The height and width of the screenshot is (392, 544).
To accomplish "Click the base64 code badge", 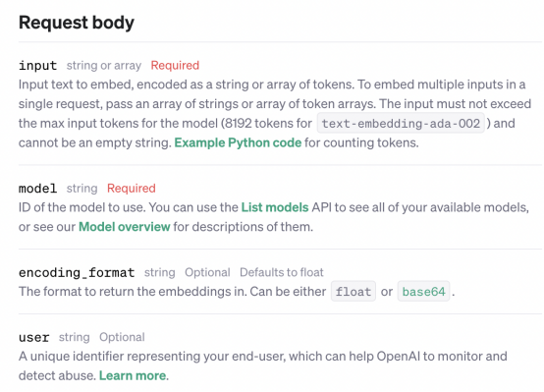I will pyautogui.click(x=423, y=292).
